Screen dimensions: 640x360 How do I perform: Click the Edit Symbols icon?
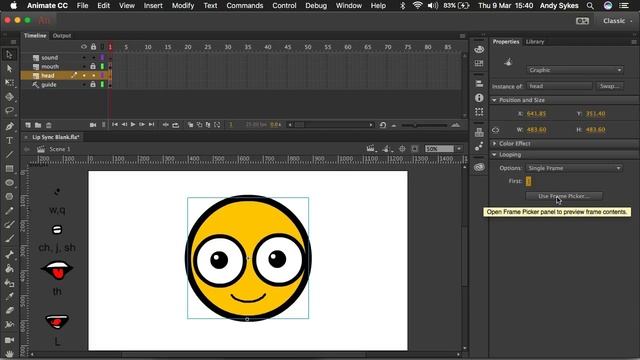[x=386, y=149]
